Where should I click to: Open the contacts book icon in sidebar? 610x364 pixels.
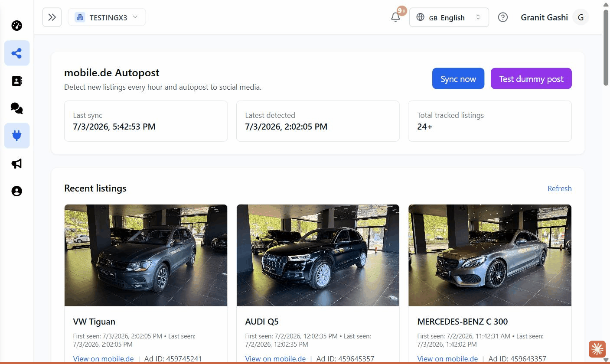click(16, 81)
